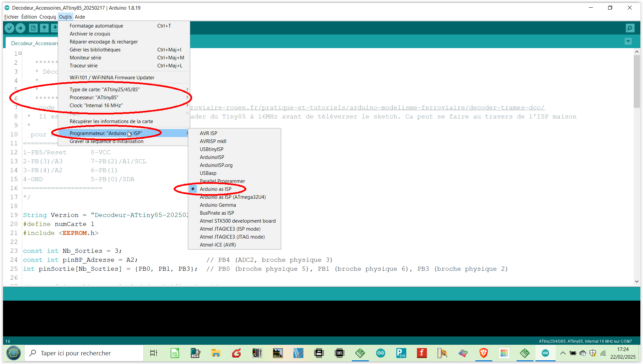
Task: Open the steam locomotive taskbar icon
Action: 278,353
